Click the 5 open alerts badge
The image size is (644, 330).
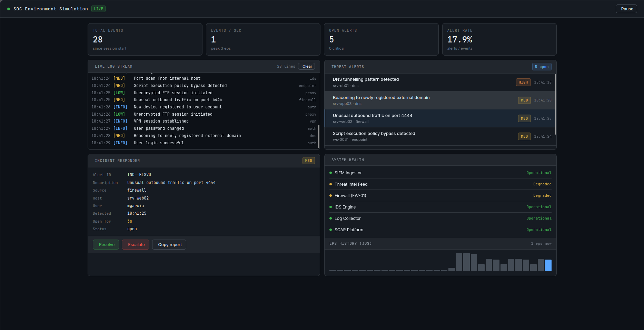[542, 67]
